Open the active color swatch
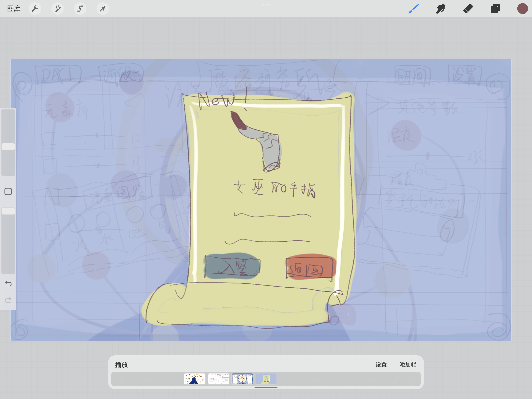The image size is (532, 399). click(x=522, y=9)
